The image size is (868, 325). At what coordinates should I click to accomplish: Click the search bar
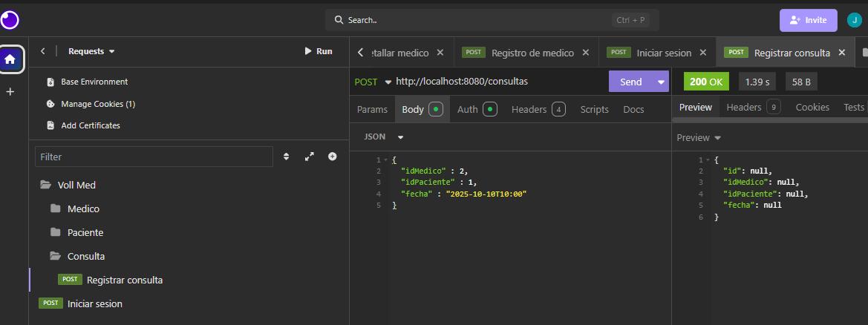492,21
